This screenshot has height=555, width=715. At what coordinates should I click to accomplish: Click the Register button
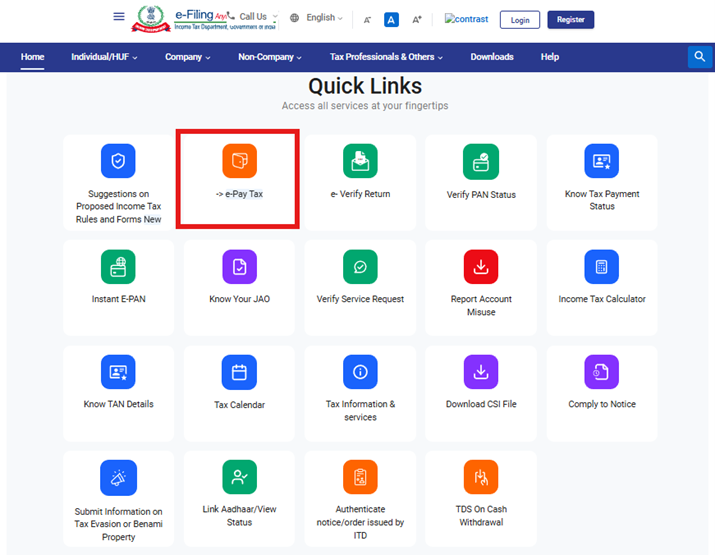571,20
